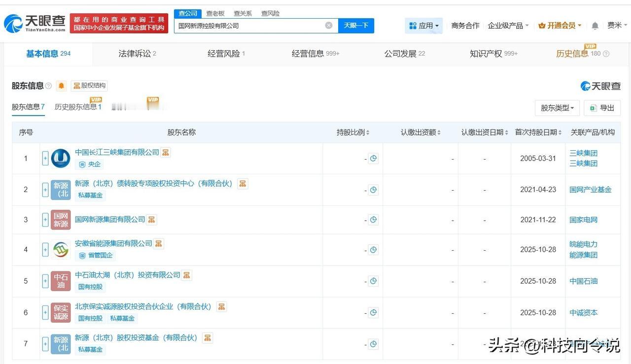631x364 pixels.
Task: Expand row 4 安徽省能源集团 with plus button
Action: (x=45, y=250)
